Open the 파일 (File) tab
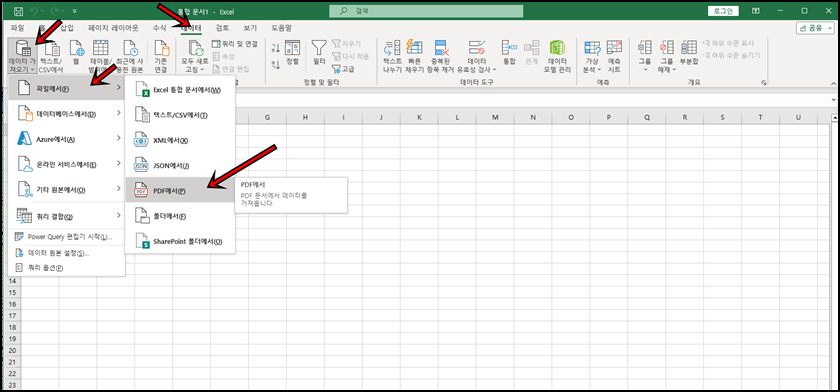This screenshot has width=840, height=392. 17,27
